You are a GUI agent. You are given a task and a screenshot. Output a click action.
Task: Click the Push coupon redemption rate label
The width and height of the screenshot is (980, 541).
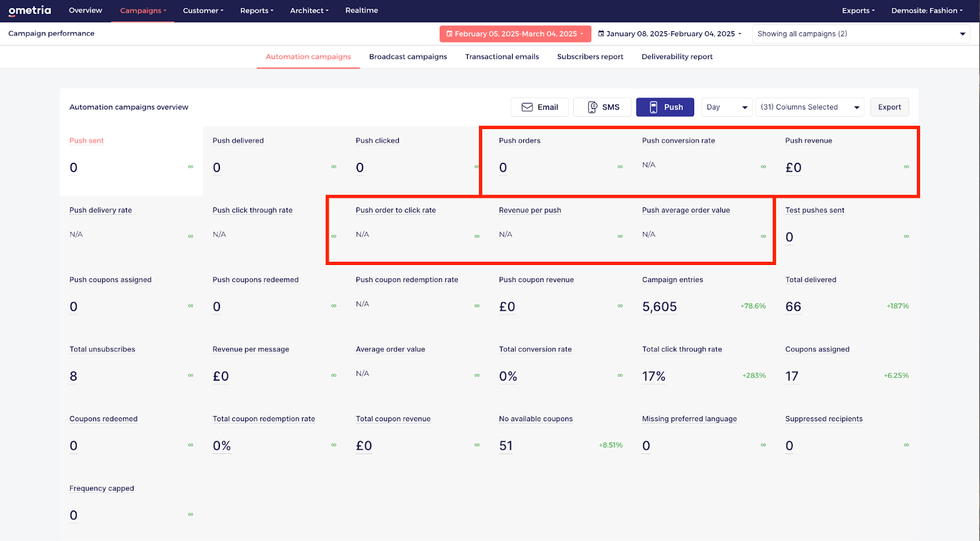coord(407,280)
